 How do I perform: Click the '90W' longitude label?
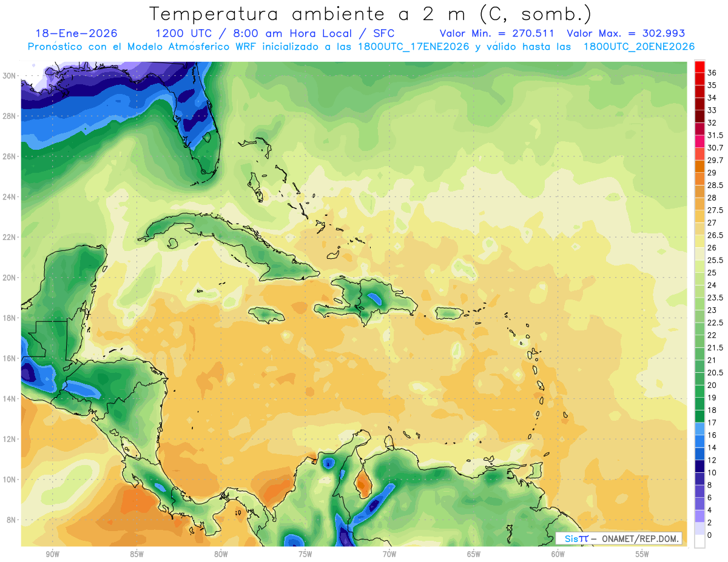pyautogui.click(x=52, y=554)
